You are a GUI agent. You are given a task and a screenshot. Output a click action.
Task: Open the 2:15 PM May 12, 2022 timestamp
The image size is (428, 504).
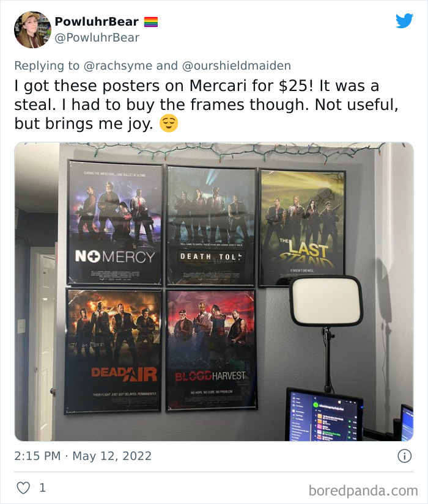point(83,456)
